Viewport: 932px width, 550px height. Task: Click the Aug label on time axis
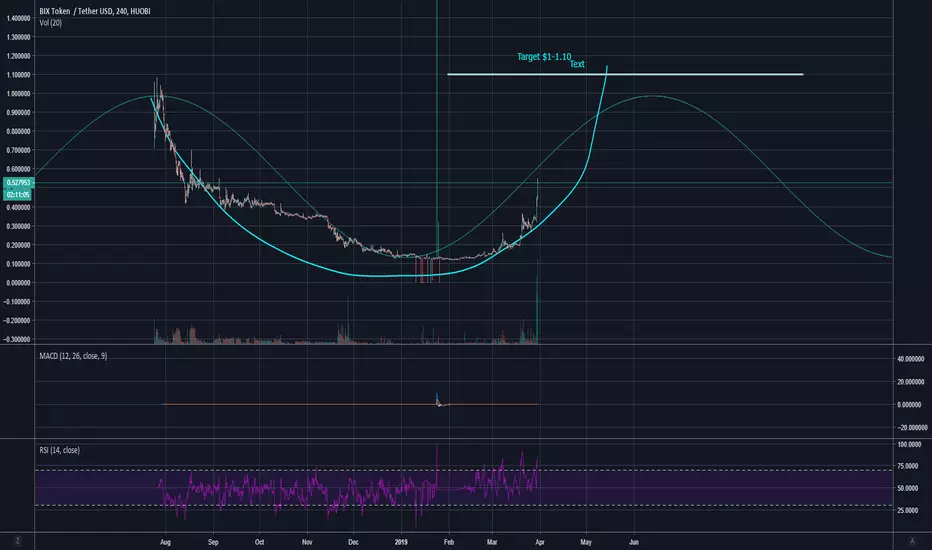click(165, 542)
